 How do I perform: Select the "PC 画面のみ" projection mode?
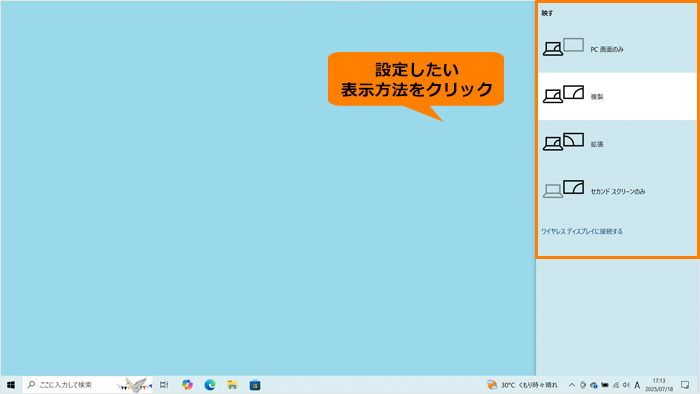[617, 49]
